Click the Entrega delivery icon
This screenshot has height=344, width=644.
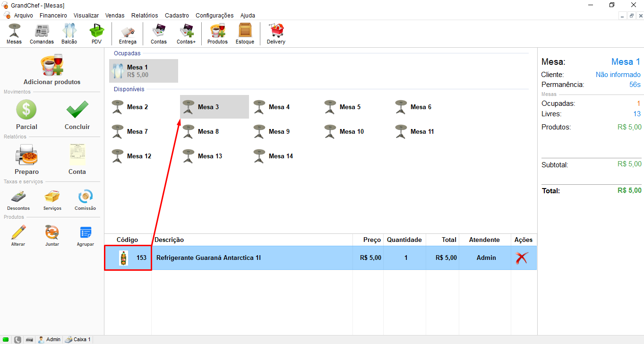click(x=128, y=34)
